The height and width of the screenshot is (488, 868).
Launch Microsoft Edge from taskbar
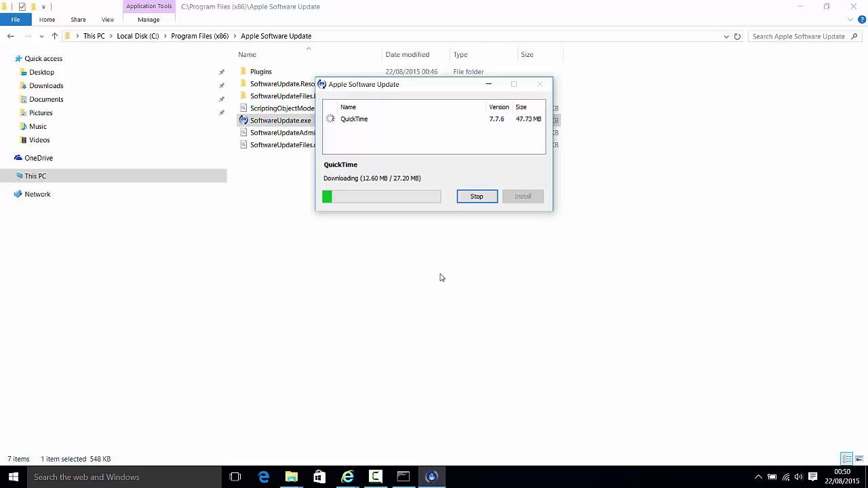click(x=264, y=476)
